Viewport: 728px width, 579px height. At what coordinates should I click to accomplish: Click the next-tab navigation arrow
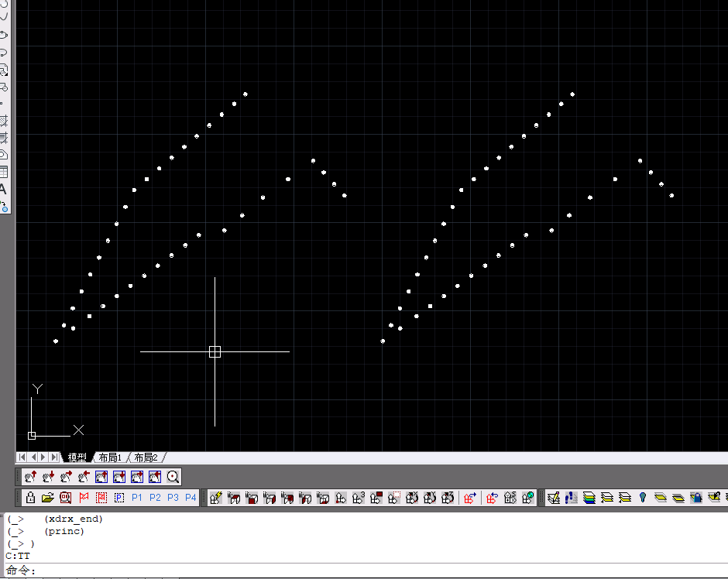click(x=43, y=457)
